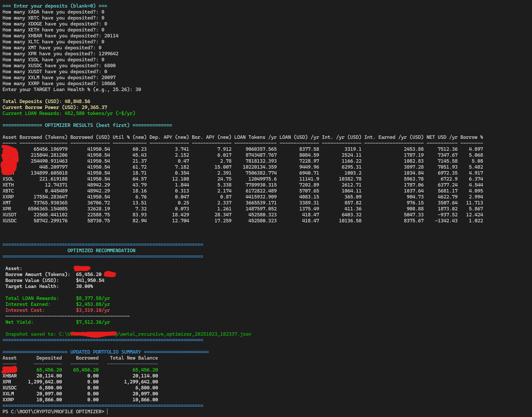Click the 'Total New Balance' column header
Image resolution: width=532 pixels, height=417 pixels.
tap(133, 358)
